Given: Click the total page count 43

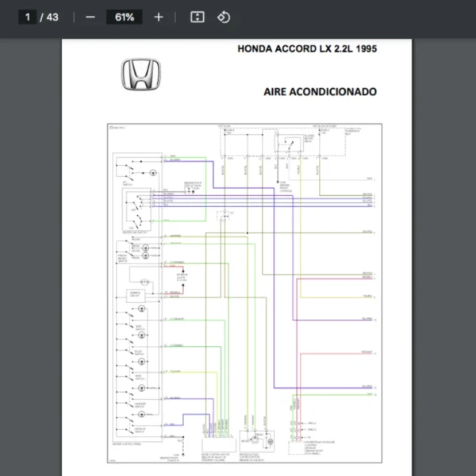Looking at the screenshot, I should [x=52, y=17].
